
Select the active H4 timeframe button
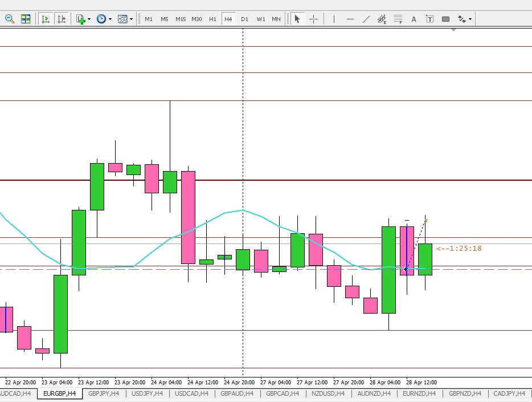pyautogui.click(x=228, y=19)
